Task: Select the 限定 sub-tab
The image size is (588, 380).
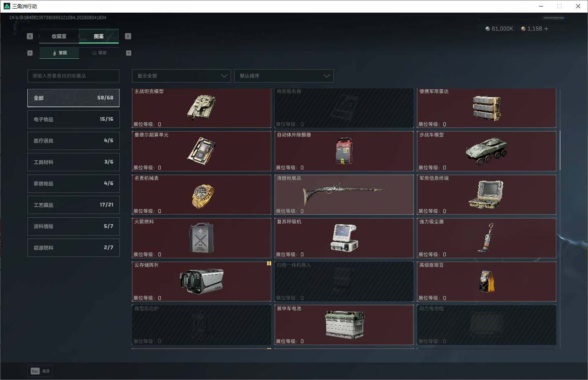Action: (99, 53)
